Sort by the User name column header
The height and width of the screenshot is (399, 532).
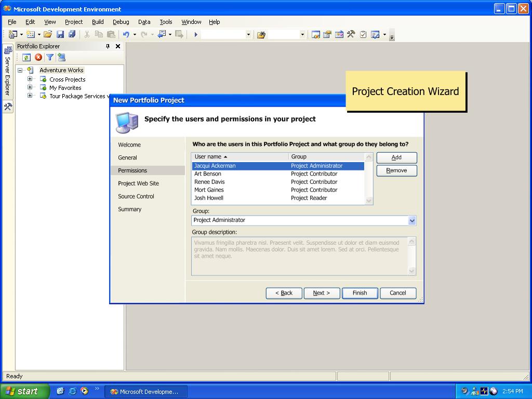point(240,156)
